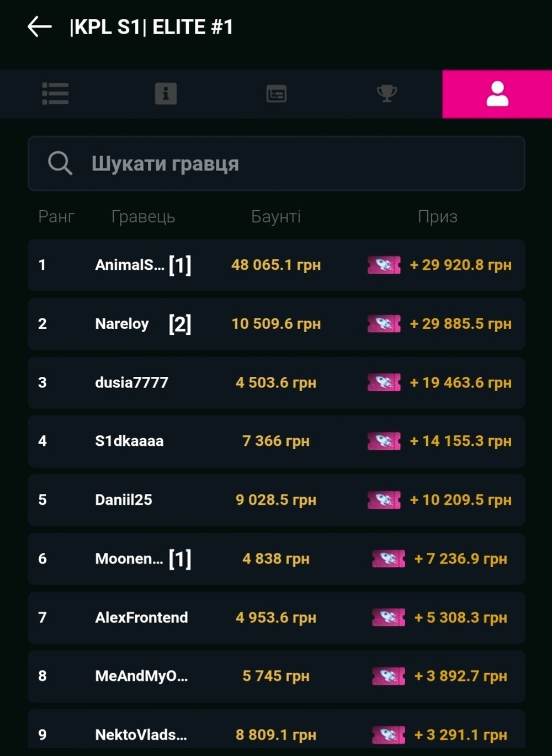Select player Nareloy in the ranking
This screenshot has width=552, height=756.
122,324
